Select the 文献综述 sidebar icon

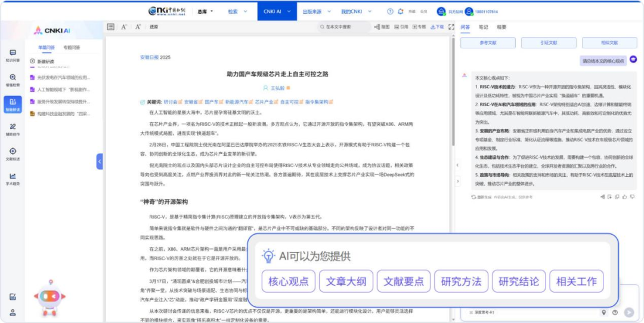coord(13,153)
